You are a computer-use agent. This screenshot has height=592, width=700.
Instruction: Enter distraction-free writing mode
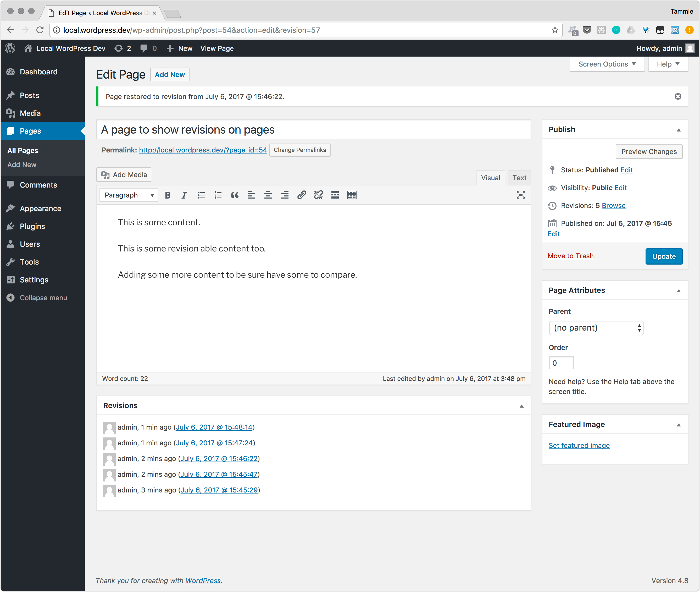521,195
